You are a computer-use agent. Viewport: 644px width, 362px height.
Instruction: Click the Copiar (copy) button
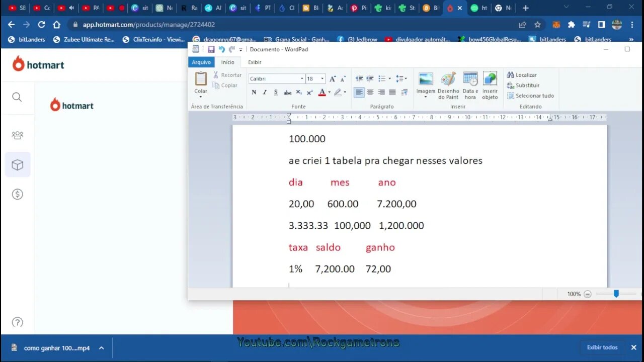(225, 85)
